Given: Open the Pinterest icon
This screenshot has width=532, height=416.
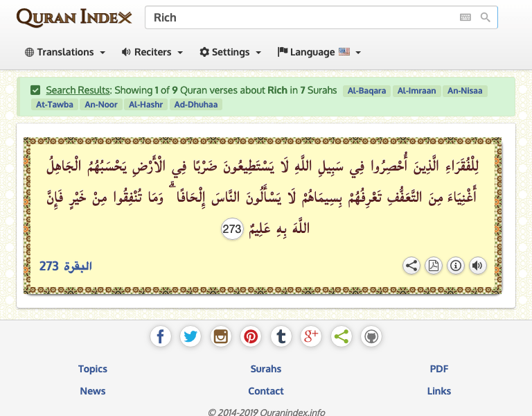Looking at the screenshot, I should (x=251, y=337).
